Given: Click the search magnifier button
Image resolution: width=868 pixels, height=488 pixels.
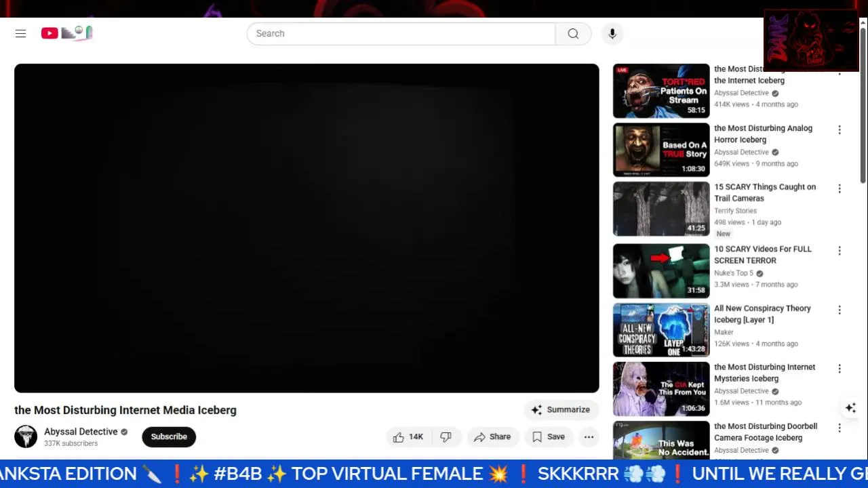Looking at the screenshot, I should (573, 34).
